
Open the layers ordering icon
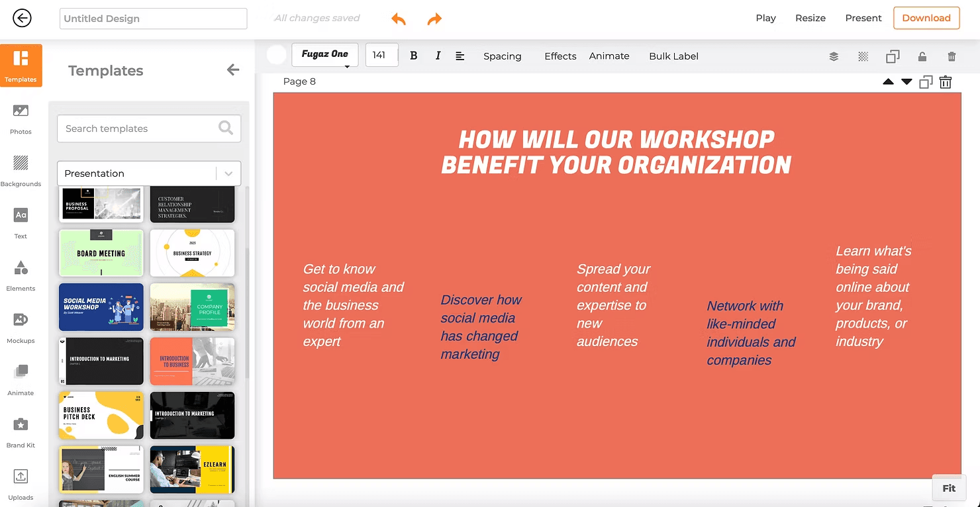point(834,56)
